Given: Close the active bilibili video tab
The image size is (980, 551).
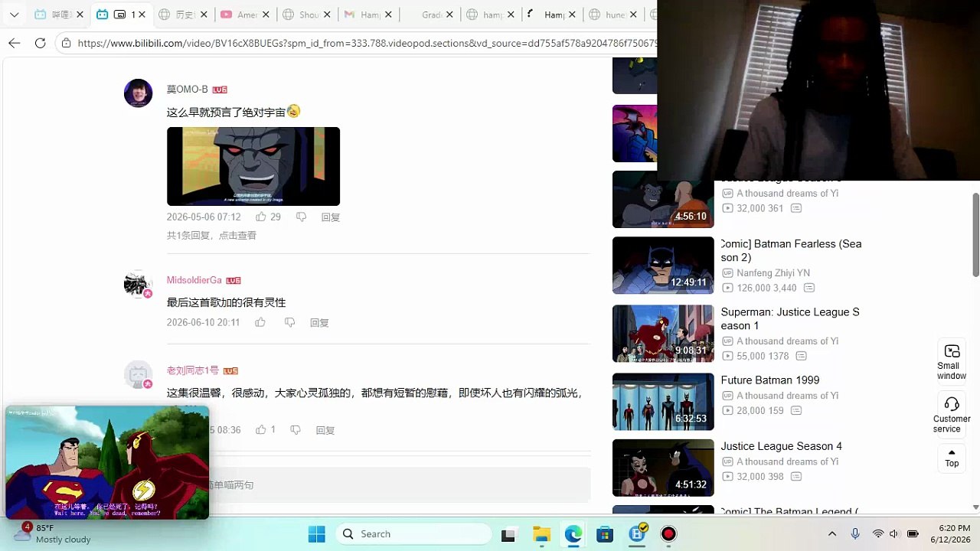Looking at the screenshot, I should (142, 15).
